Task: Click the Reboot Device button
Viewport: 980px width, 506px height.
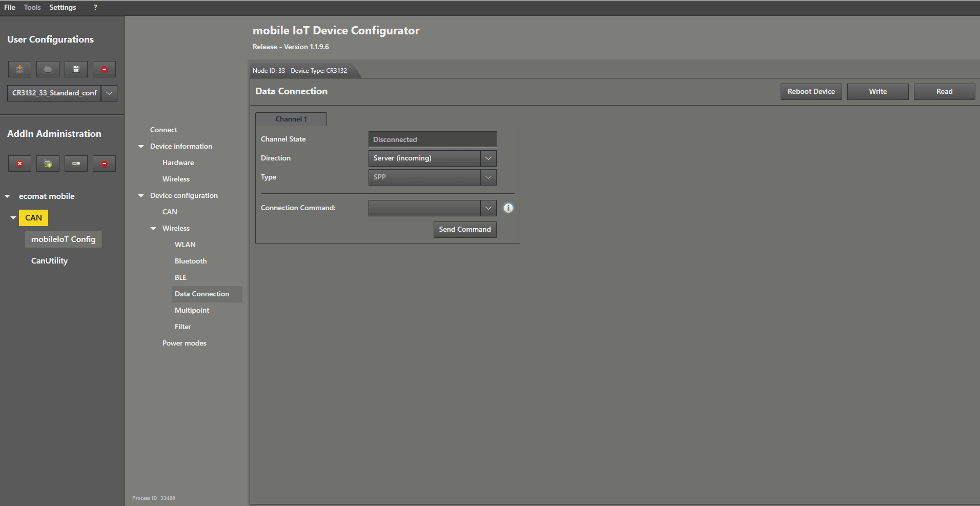Action: point(811,92)
